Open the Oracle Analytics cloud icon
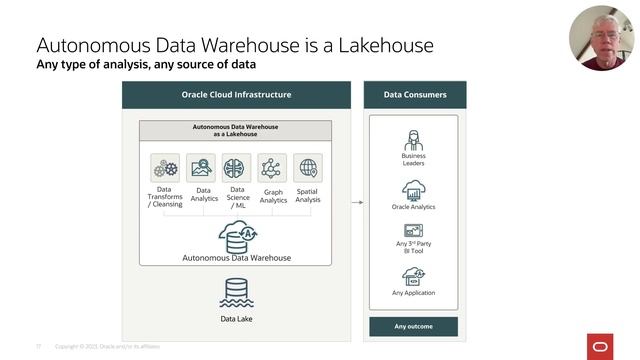 (x=413, y=191)
